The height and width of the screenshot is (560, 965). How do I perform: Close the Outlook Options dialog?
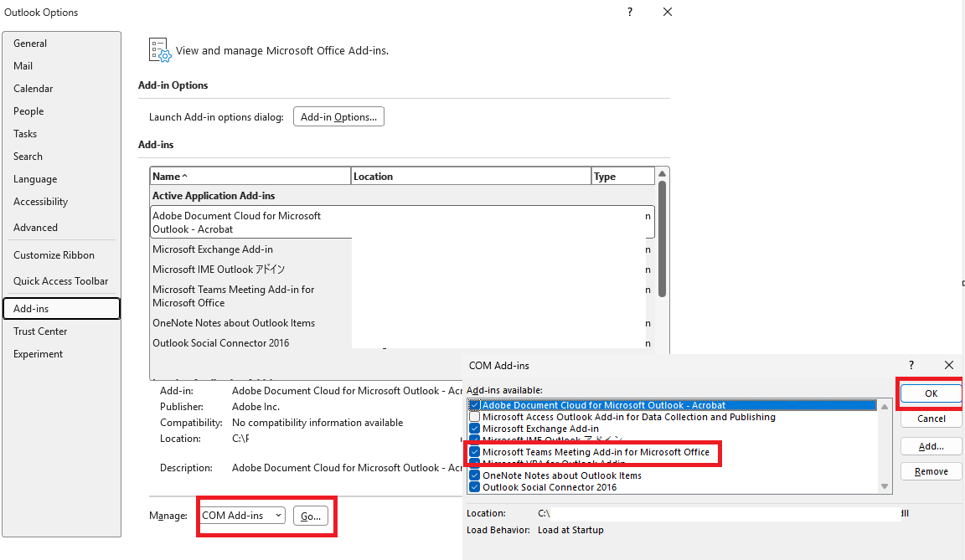pos(668,12)
